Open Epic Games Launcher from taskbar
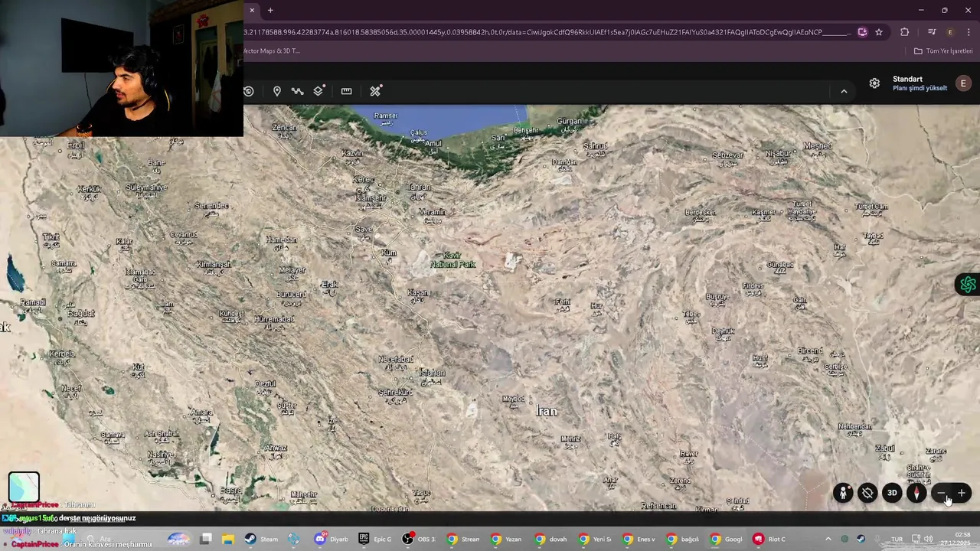The width and height of the screenshot is (980, 551). (375, 539)
